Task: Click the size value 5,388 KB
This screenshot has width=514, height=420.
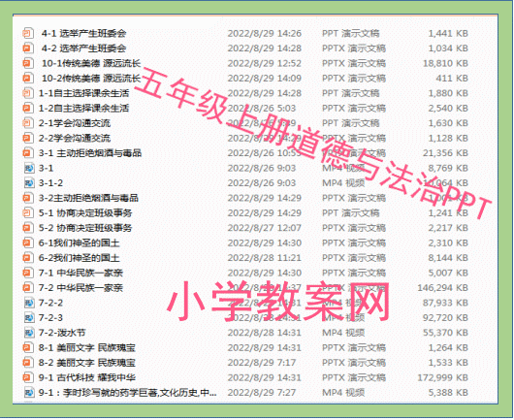Action: (448, 393)
